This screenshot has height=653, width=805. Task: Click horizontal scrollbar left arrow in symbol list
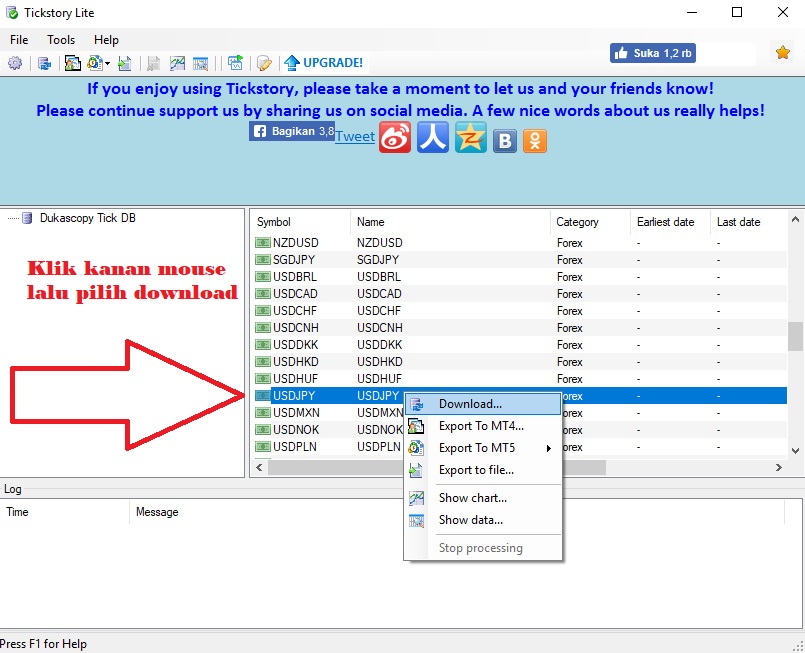259,467
